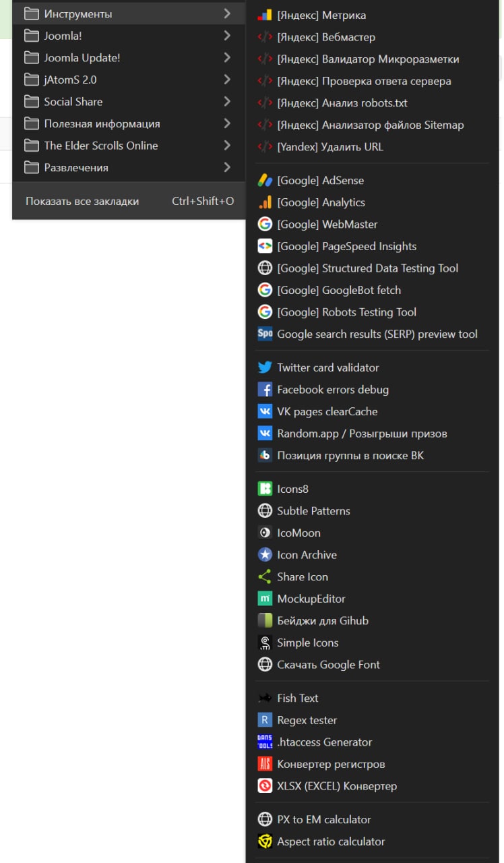
Task: Click the Twitter bird icon
Action: (265, 367)
